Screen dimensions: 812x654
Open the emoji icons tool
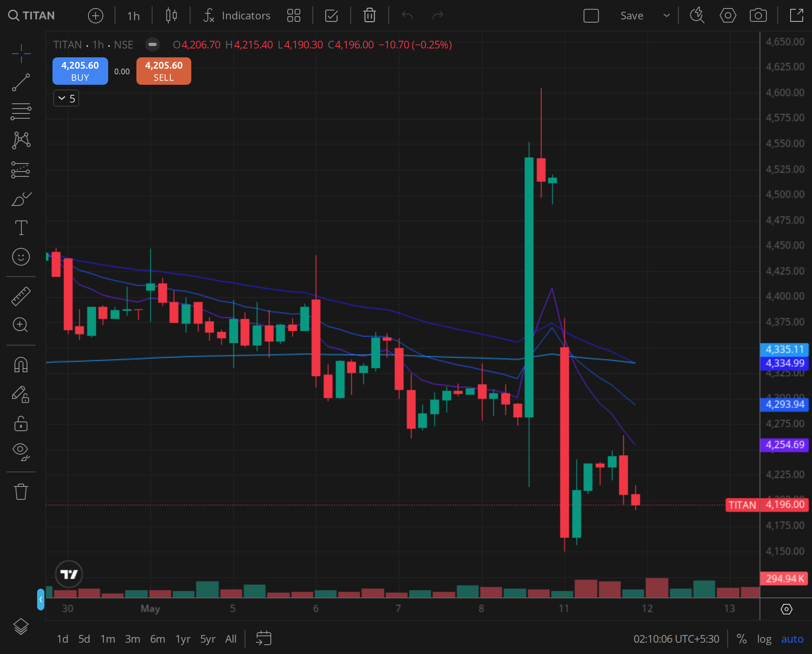21,257
